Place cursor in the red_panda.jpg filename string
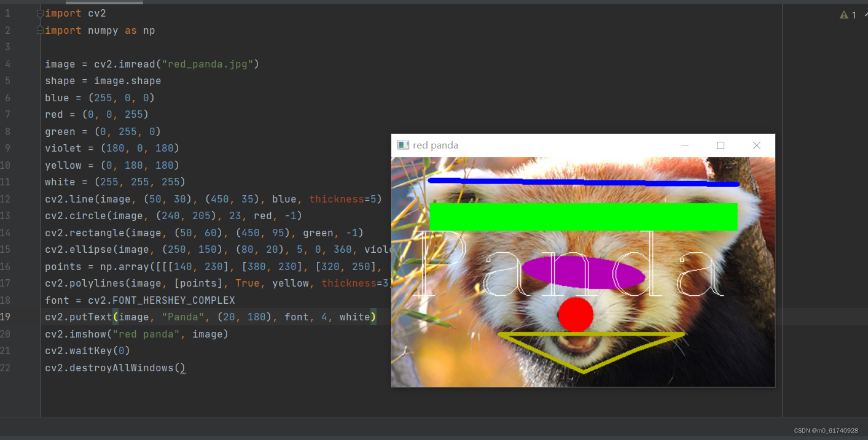868x440 pixels. pos(209,64)
